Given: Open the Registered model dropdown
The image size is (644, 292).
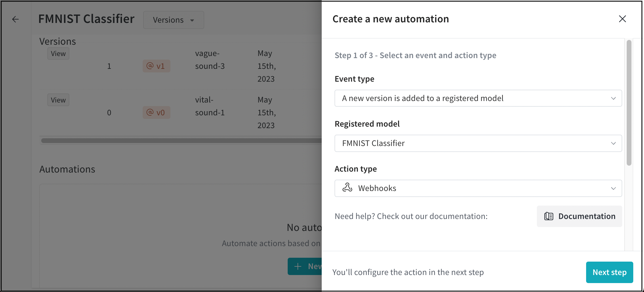Looking at the screenshot, I should pos(477,143).
